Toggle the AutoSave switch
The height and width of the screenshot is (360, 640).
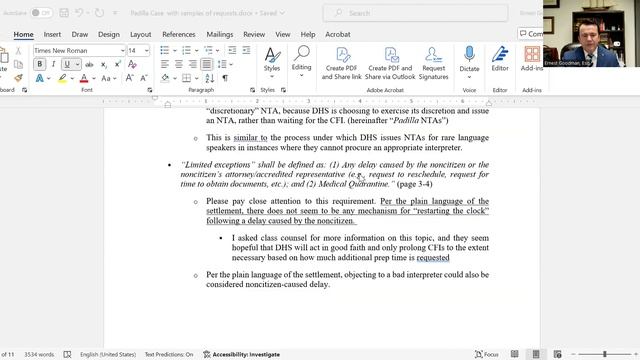tap(41, 13)
